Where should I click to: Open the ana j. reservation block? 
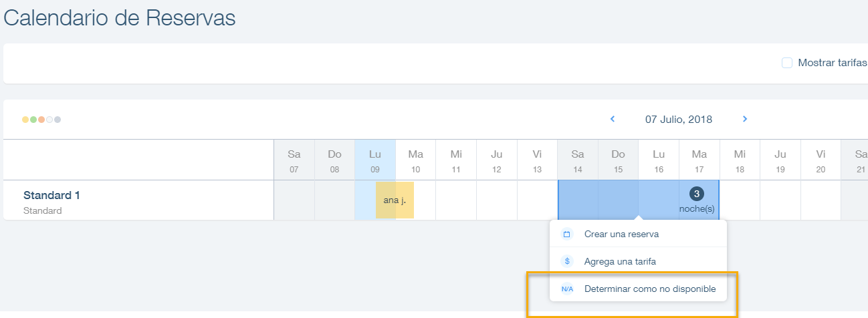coord(395,200)
